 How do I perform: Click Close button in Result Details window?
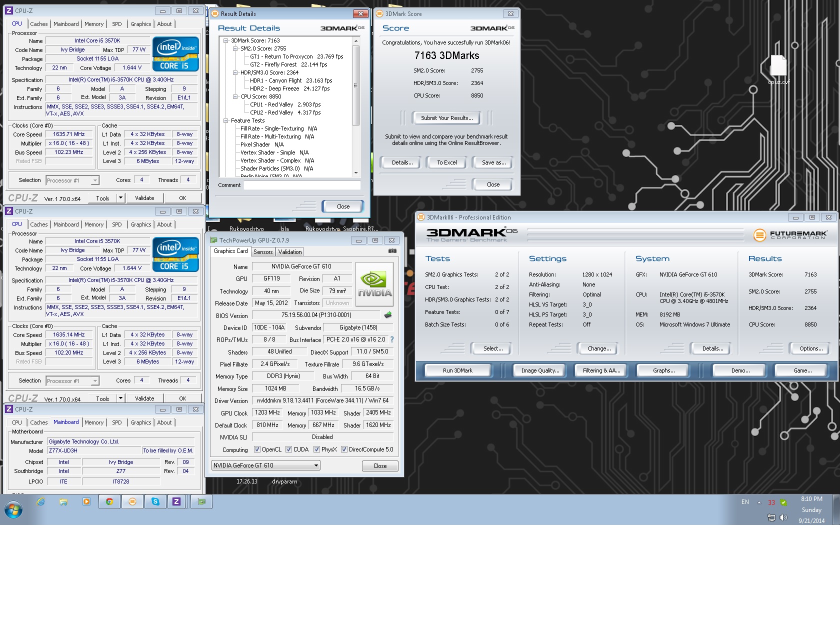(x=343, y=206)
